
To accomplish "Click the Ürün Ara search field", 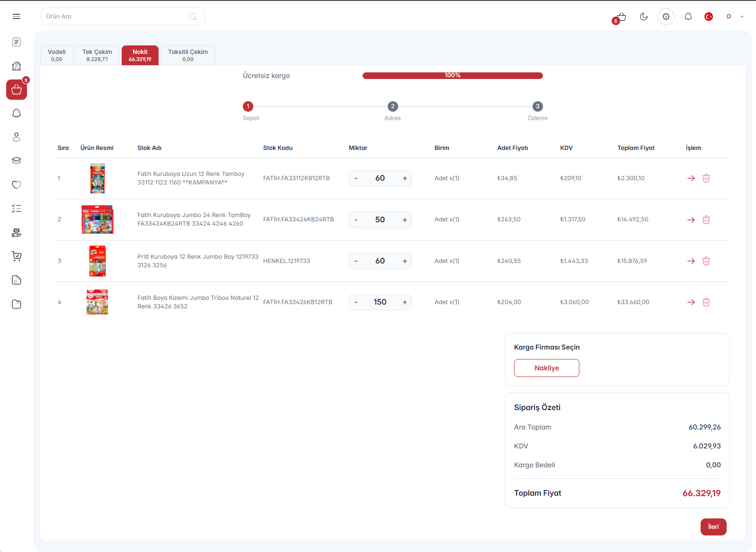I will pos(123,17).
